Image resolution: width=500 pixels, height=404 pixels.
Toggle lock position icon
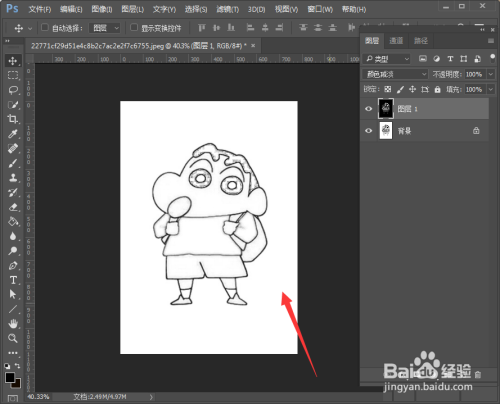pyautogui.click(x=412, y=89)
